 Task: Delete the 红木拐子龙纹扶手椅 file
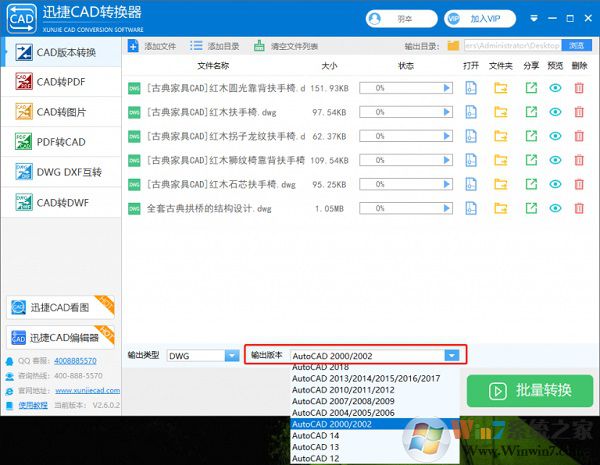tap(579, 136)
